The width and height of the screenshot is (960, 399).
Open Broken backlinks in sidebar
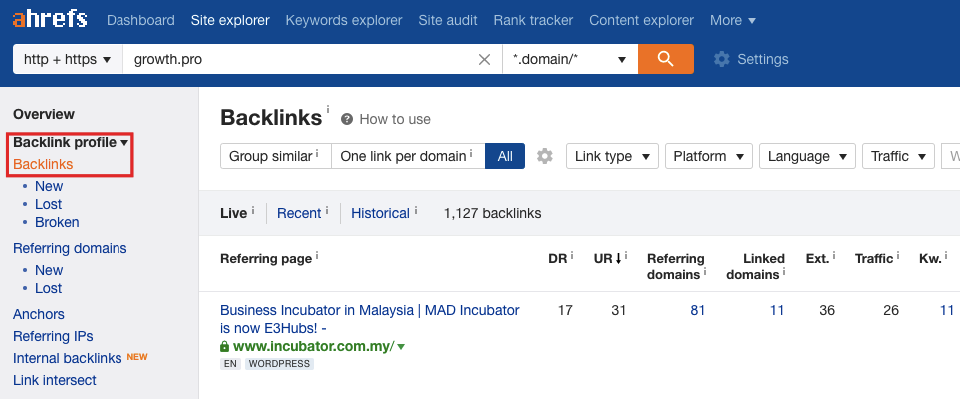(x=57, y=222)
